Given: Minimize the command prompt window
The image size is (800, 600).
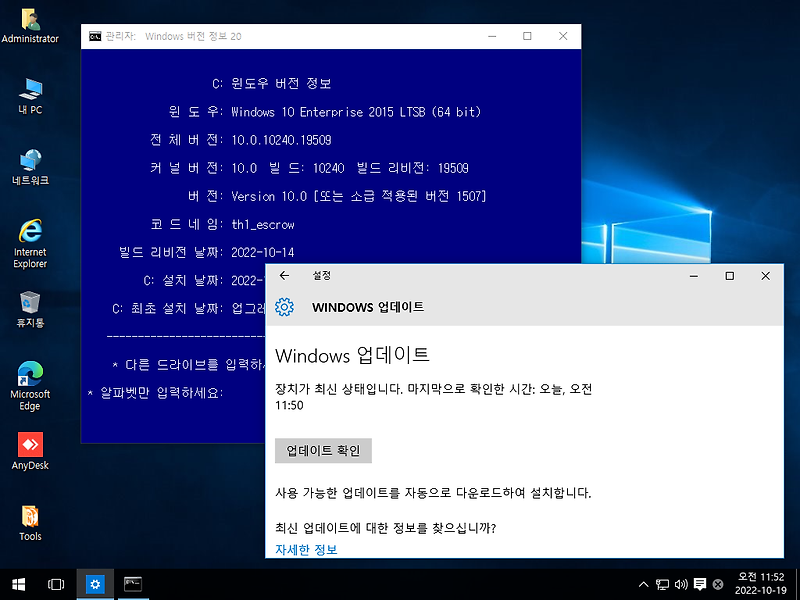Looking at the screenshot, I should coord(492,36).
